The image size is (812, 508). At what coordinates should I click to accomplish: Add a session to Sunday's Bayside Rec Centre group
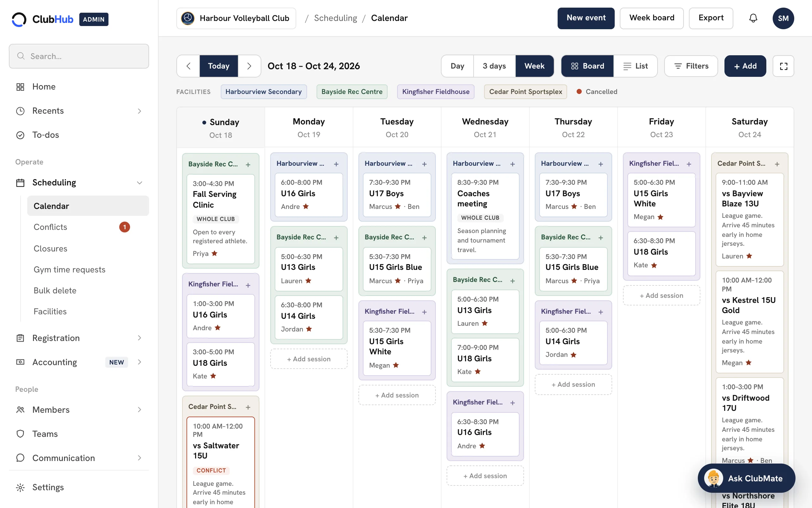(248, 165)
